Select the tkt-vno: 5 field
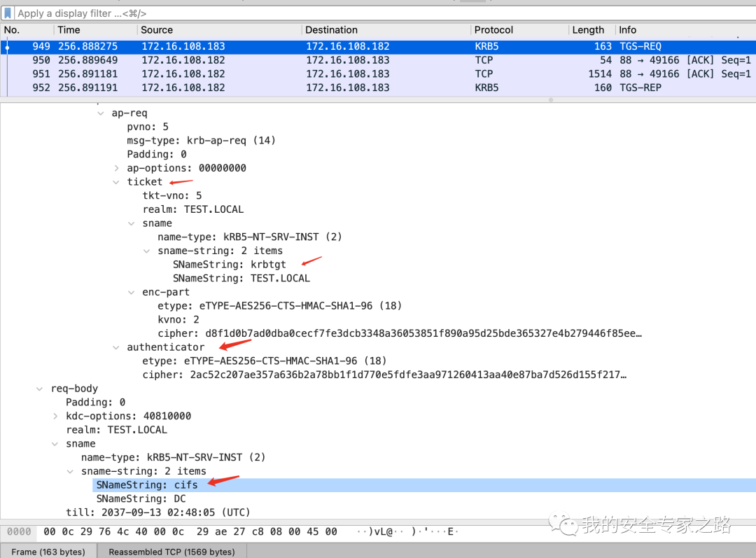This screenshot has width=756, height=558. (x=172, y=196)
